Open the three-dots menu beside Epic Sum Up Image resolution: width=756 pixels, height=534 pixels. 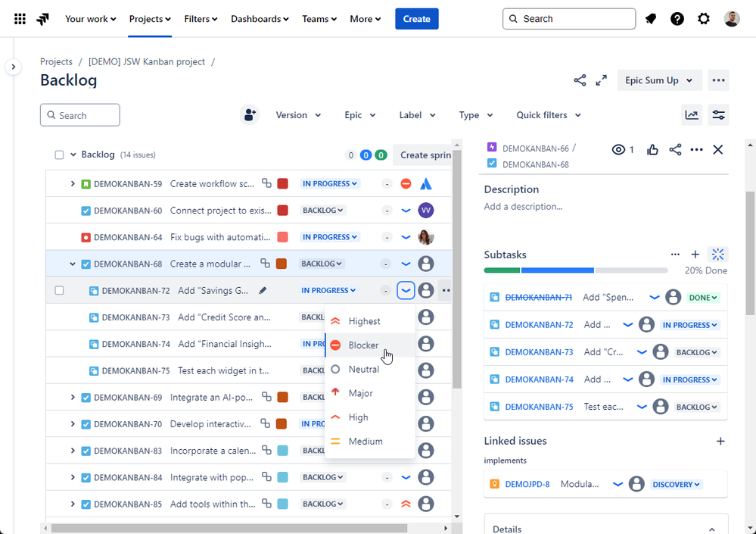click(x=718, y=80)
